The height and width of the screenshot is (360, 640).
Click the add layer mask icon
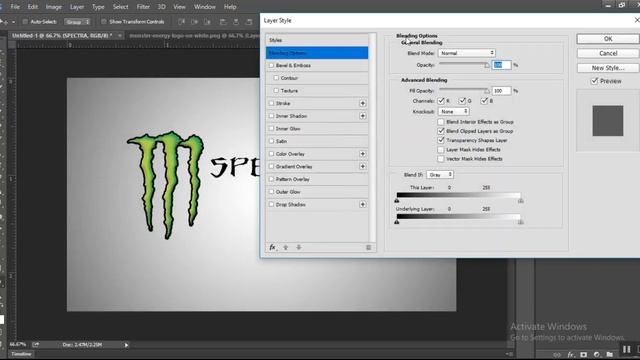[x=584, y=355]
